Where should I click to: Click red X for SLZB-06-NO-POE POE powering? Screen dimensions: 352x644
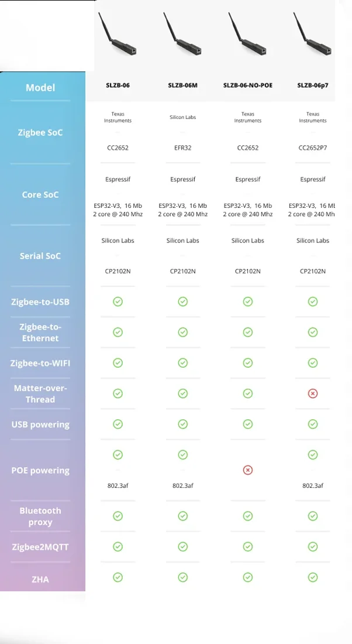pyautogui.click(x=248, y=470)
